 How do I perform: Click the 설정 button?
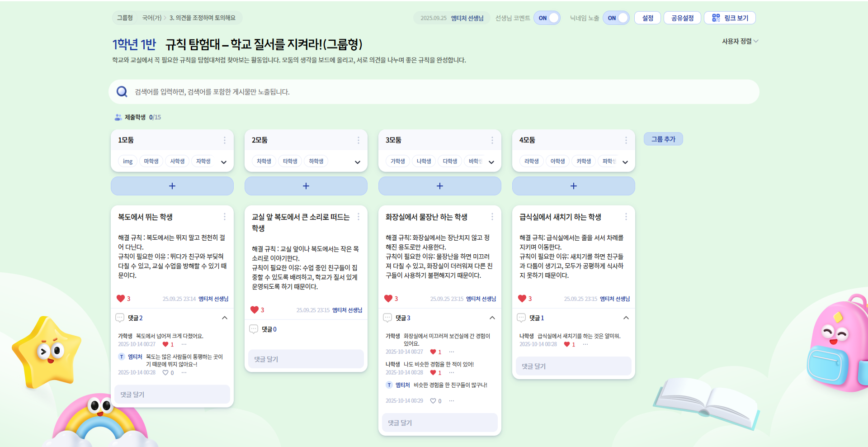[647, 18]
